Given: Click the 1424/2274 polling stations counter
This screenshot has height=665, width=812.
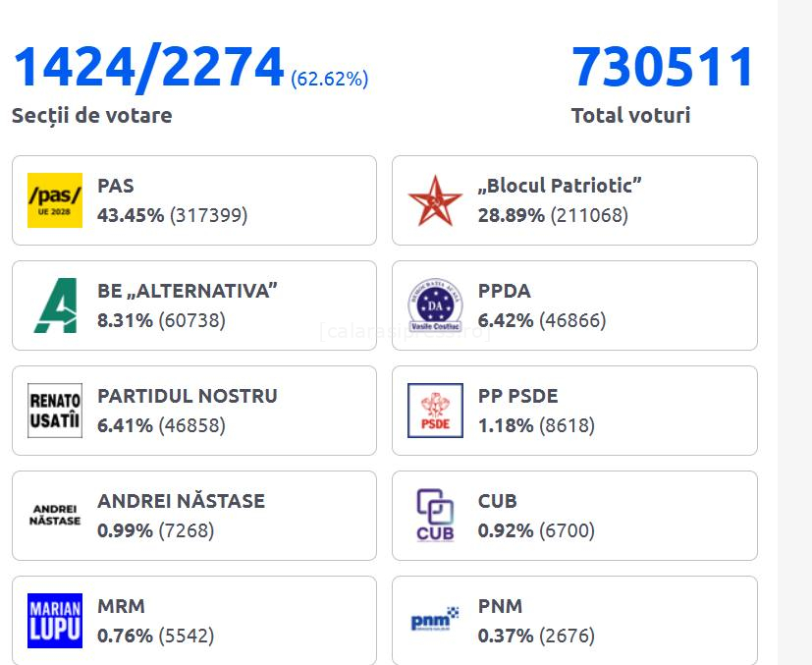Looking at the screenshot, I should click(147, 68).
